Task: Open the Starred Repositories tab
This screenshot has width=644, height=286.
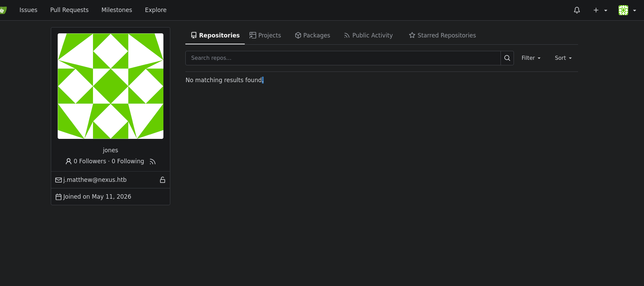Action: [442, 35]
